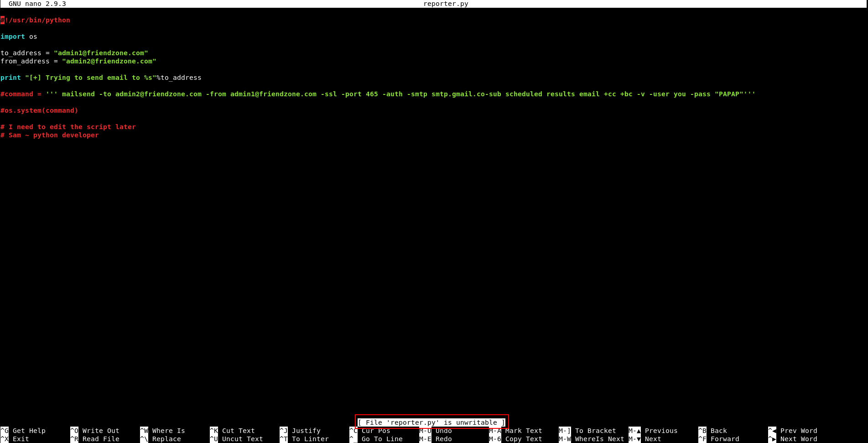Select the Replace shortcut label

click(x=166, y=439)
